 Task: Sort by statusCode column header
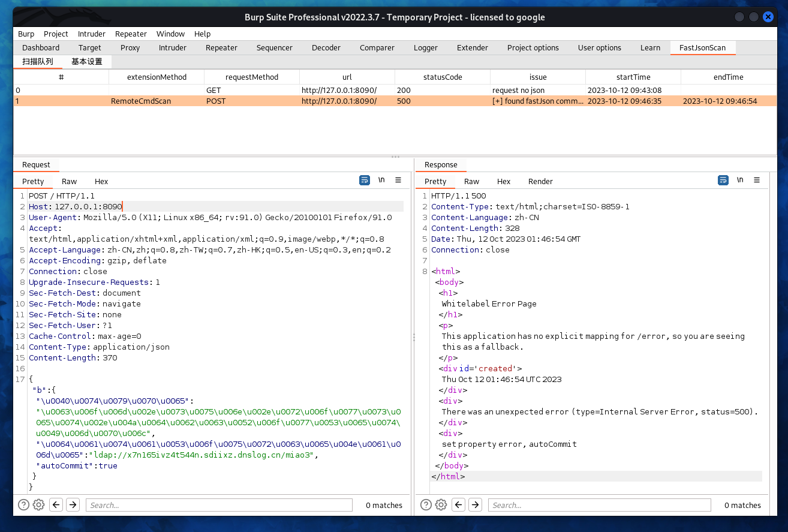click(443, 77)
